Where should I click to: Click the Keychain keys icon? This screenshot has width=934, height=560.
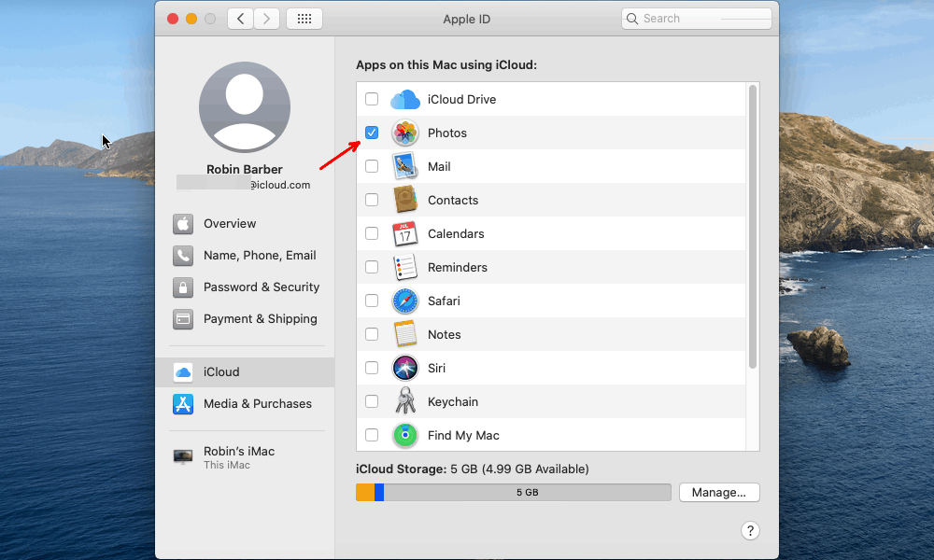[x=405, y=401]
